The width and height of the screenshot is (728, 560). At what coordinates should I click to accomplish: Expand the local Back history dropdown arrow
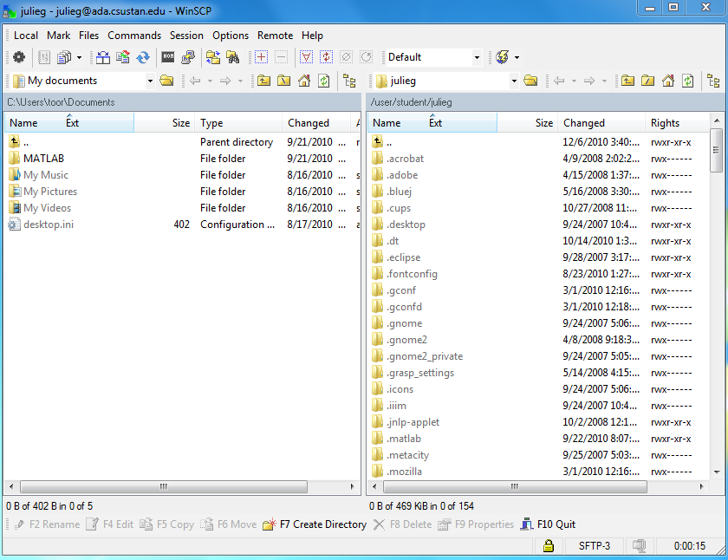pyautogui.click(x=210, y=81)
